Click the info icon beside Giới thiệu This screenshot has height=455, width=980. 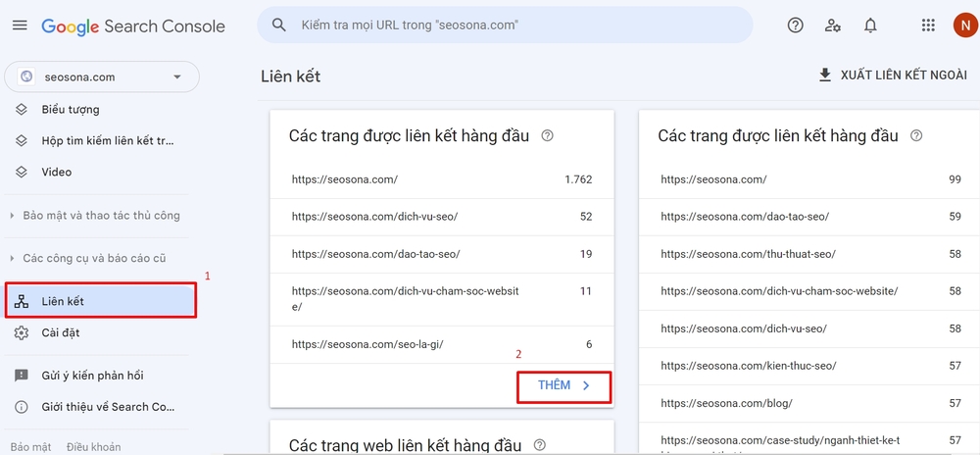point(22,407)
